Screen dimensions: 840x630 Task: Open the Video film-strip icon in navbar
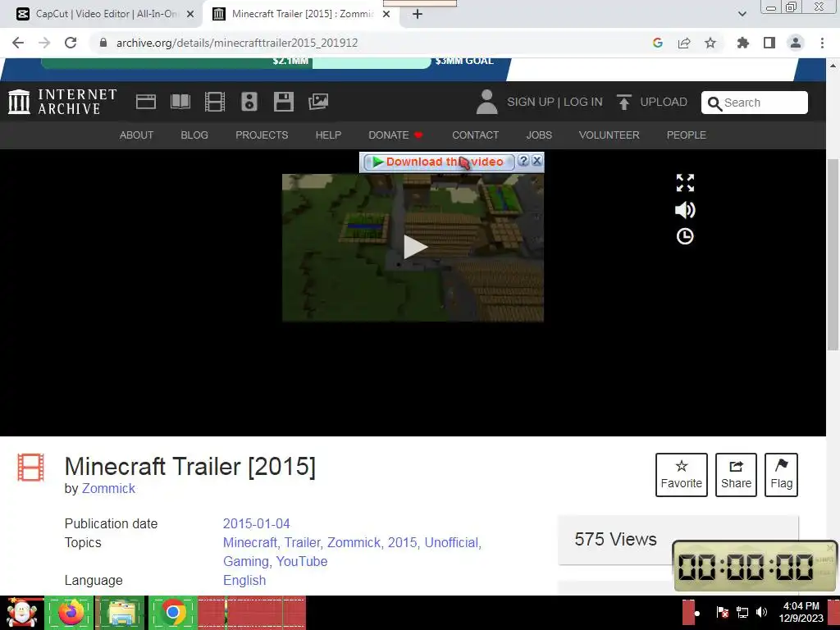[x=215, y=102]
